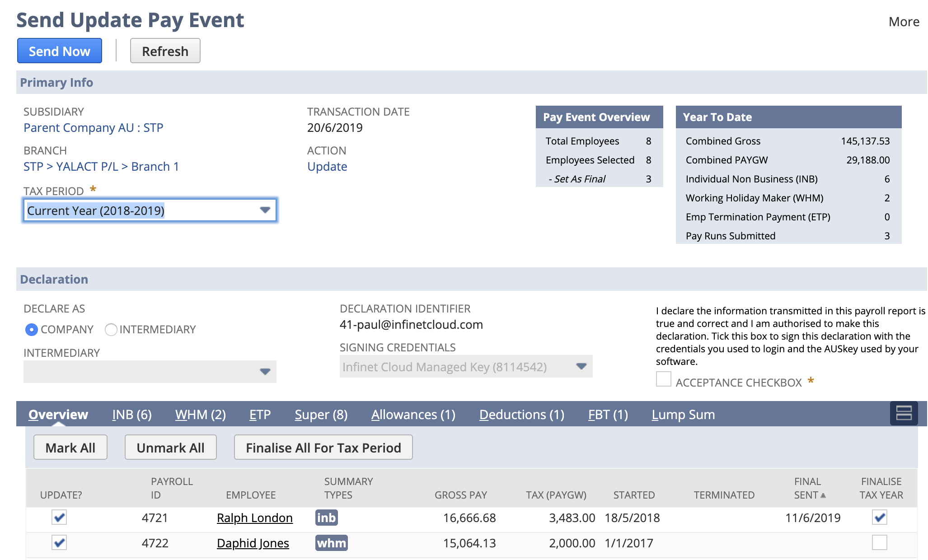This screenshot has height=560, width=928.
Task: Click the whm badge next to Daphid Jones
Action: click(331, 543)
